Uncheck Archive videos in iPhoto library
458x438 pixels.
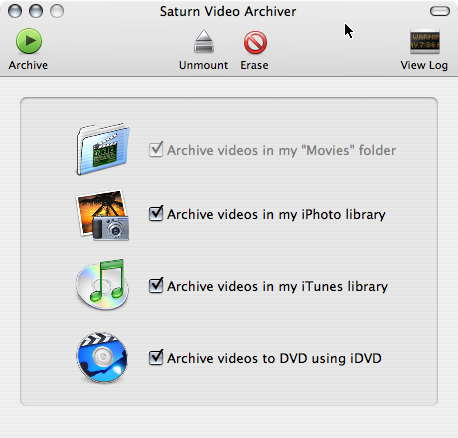click(156, 213)
